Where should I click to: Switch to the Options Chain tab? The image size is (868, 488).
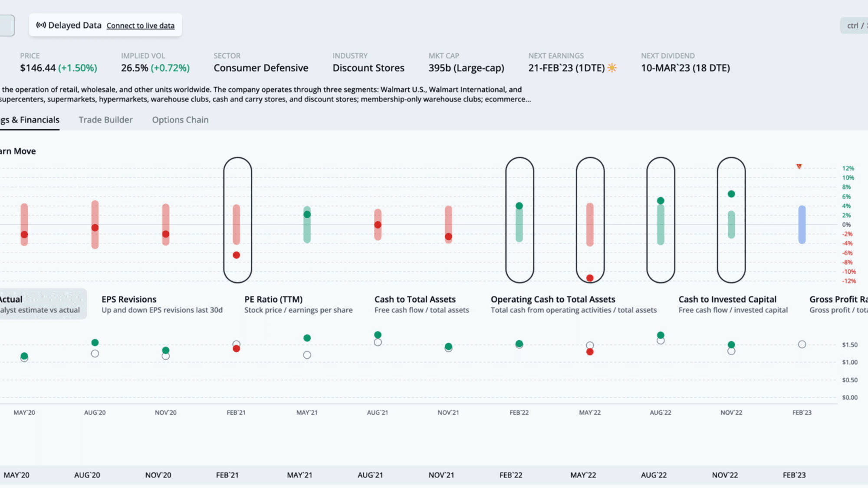(180, 120)
